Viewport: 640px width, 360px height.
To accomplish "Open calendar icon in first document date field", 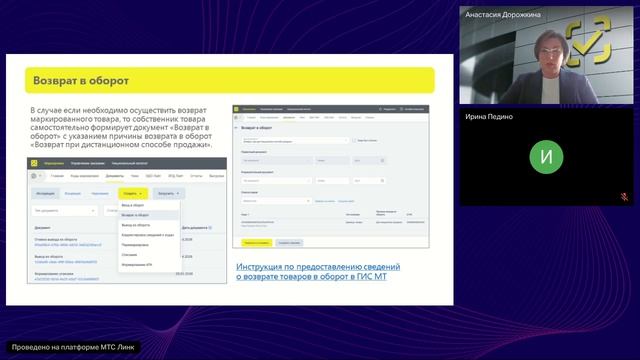I will (382, 160).
